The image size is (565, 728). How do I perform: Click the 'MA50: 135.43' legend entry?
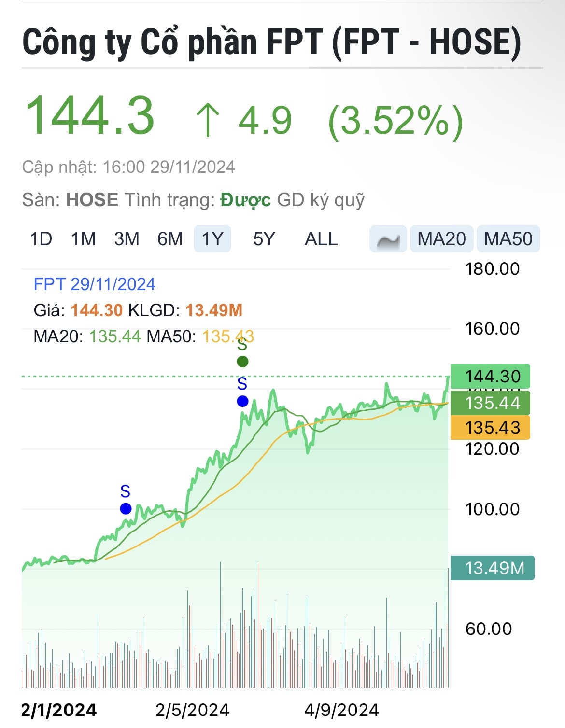click(x=200, y=336)
